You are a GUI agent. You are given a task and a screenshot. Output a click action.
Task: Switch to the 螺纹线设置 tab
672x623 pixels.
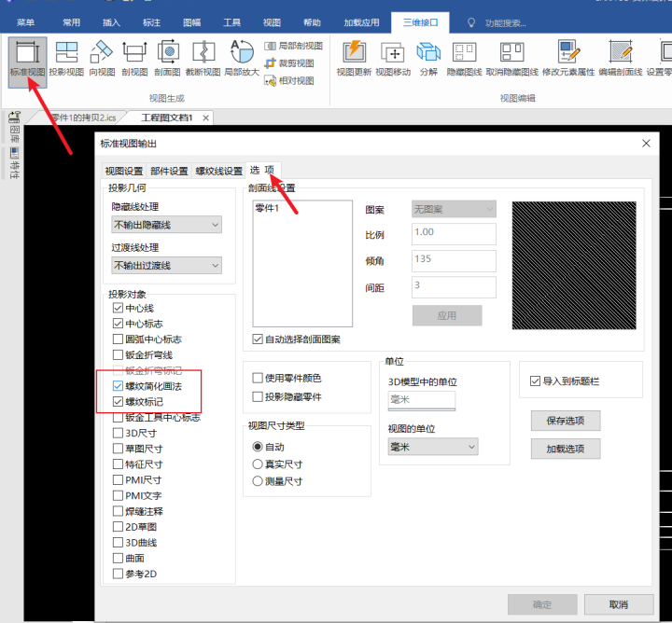[218, 172]
